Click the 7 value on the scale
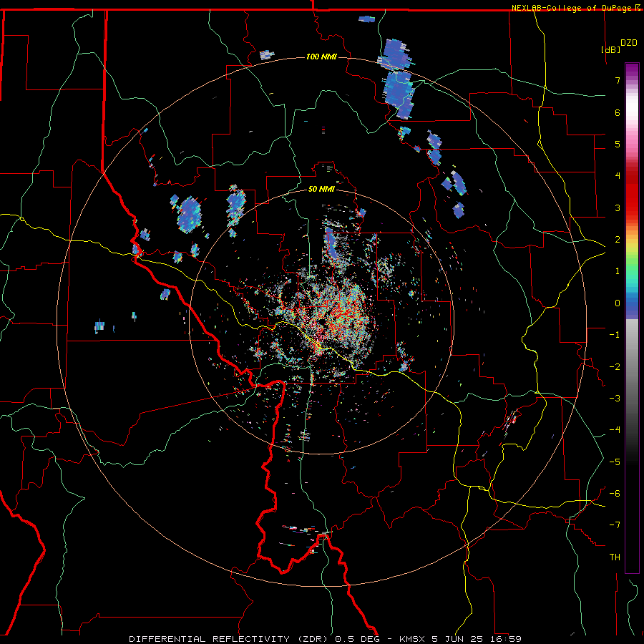 [618, 80]
